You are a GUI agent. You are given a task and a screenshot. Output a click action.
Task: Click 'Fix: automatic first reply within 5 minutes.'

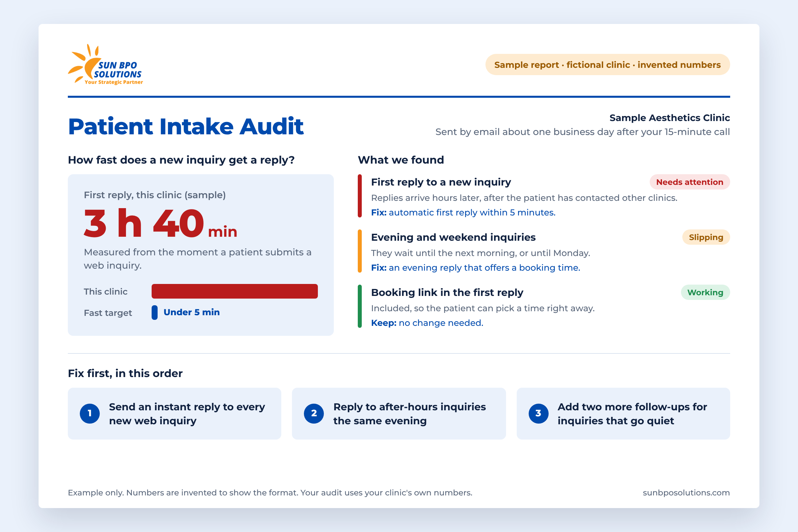[463, 212]
